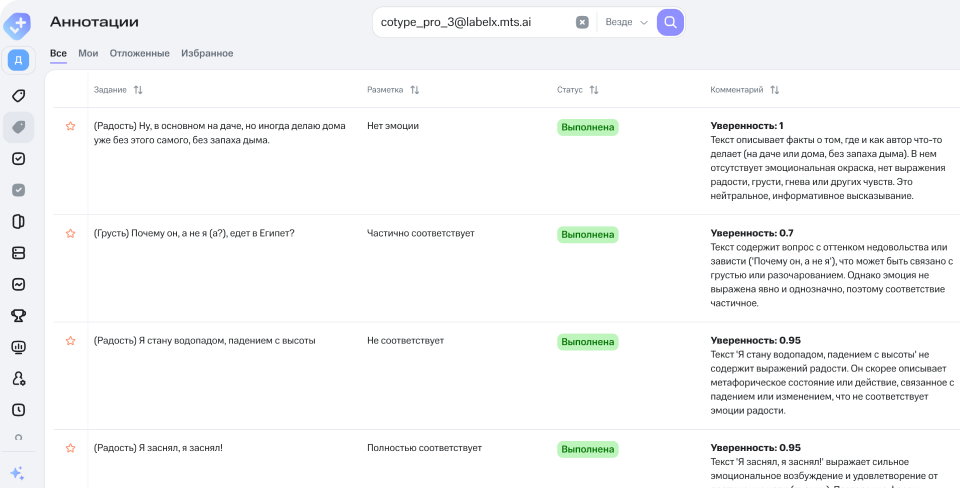Click the Выполнена badge in the водопадом row
Viewport: 960px width, 488px height.
(588, 342)
